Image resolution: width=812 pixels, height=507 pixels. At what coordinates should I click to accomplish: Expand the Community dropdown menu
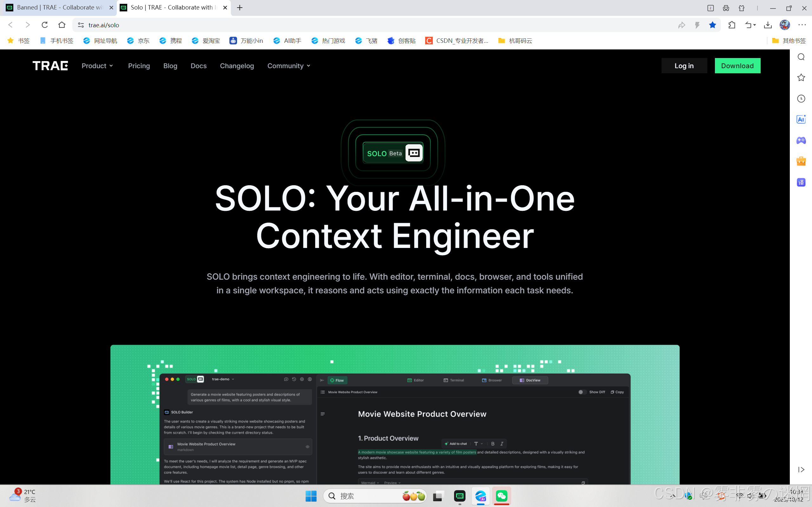coord(288,66)
